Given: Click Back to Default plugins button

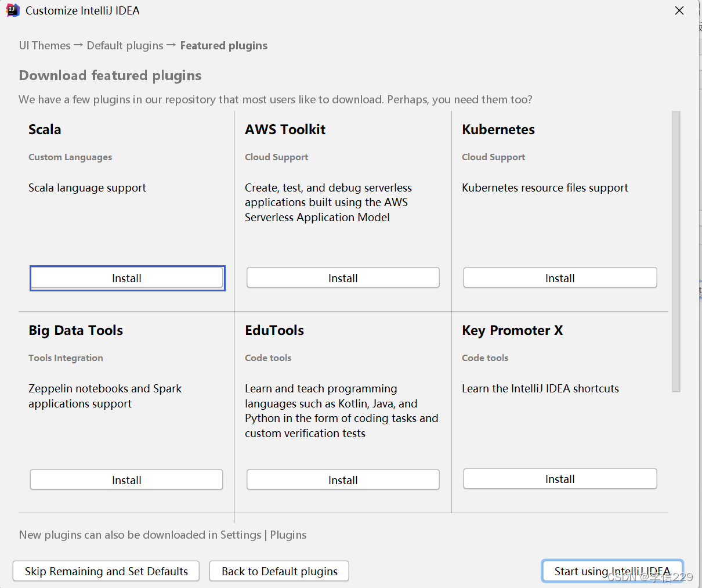Looking at the screenshot, I should pyautogui.click(x=279, y=571).
